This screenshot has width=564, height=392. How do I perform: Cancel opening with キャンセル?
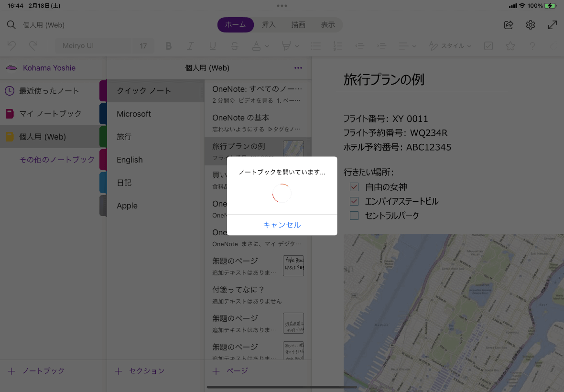[x=282, y=225]
